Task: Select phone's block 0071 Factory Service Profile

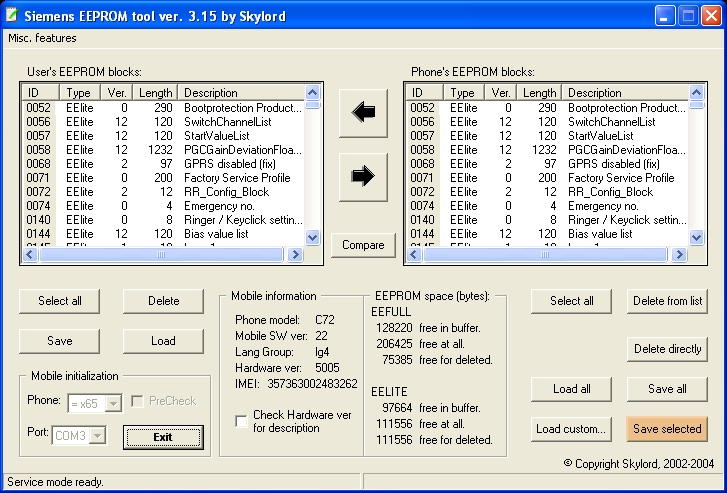Action: pos(547,178)
